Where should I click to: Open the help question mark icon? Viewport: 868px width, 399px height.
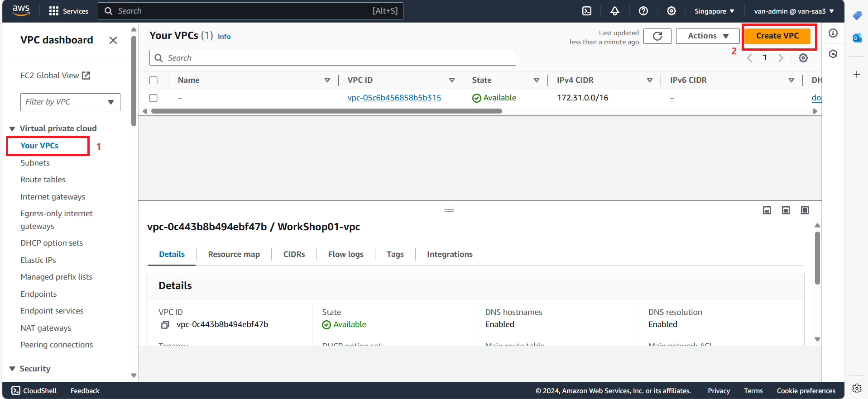pos(643,11)
